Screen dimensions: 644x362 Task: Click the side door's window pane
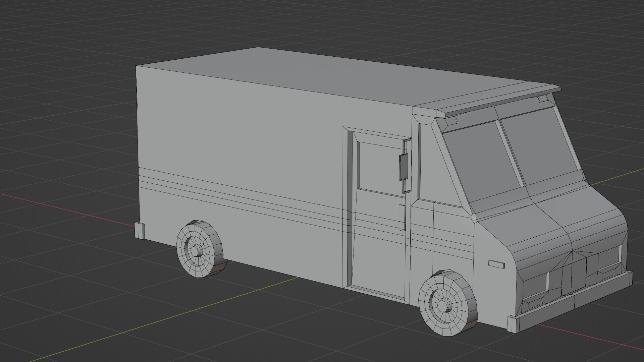pos(379,169)
